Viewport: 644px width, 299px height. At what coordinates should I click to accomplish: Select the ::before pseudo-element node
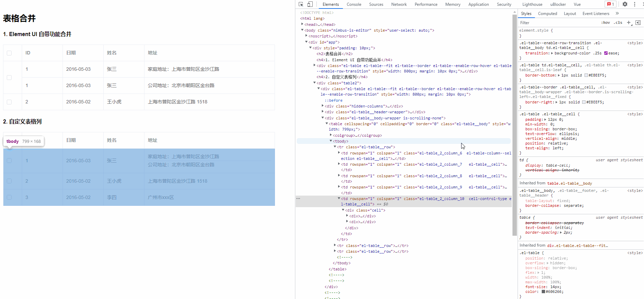tap(333, 100)
